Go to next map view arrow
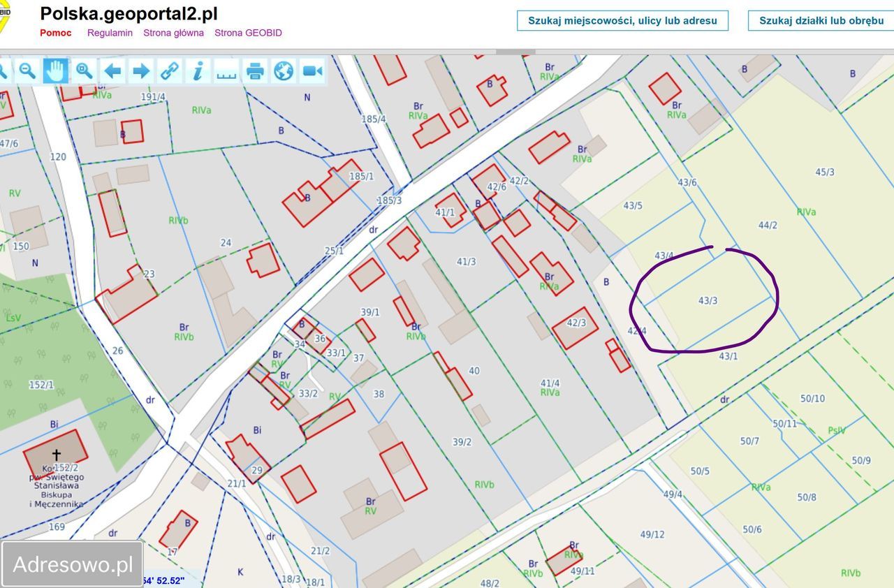Viewport: 894px width, 588px height. coord(141,71)
